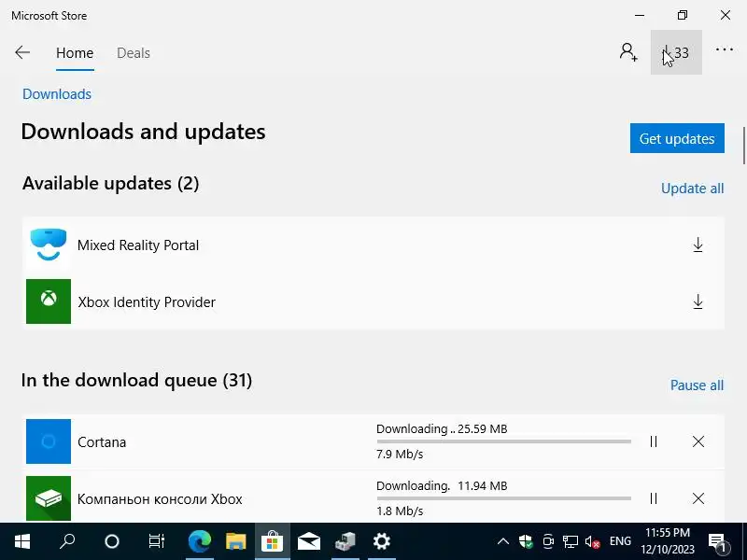Download Xbox Identity Provider update
Screen dimensions: 747x560
click(698, 301)
